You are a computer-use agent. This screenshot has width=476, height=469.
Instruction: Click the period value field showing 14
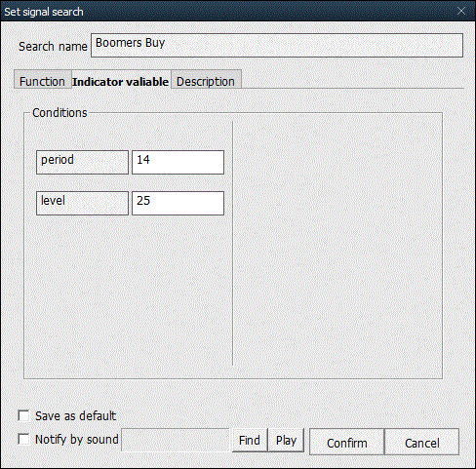coord(178,162)
